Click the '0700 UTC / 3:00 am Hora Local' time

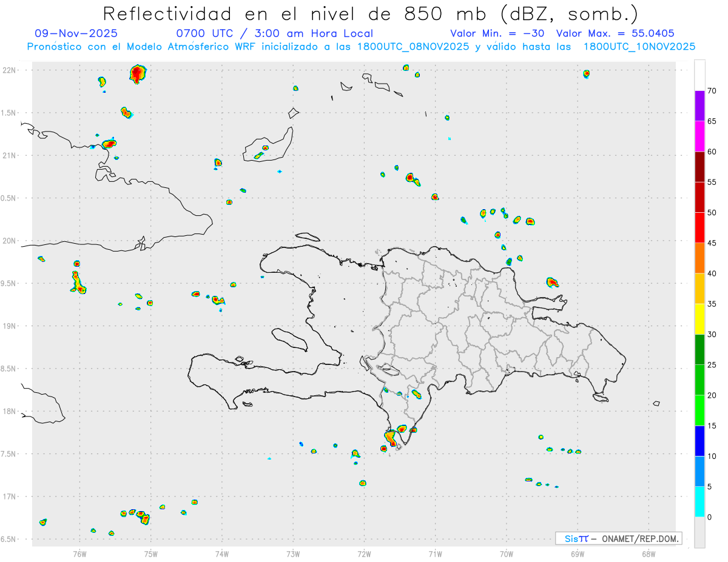click(x=274, y=33)
